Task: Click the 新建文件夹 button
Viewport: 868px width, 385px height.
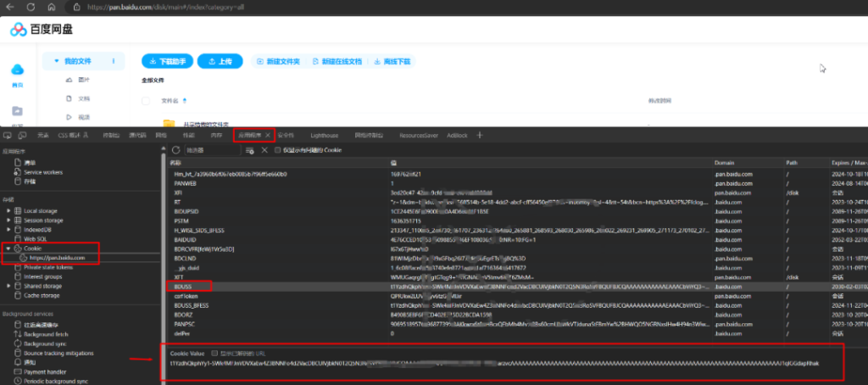Action: point(278,62)
